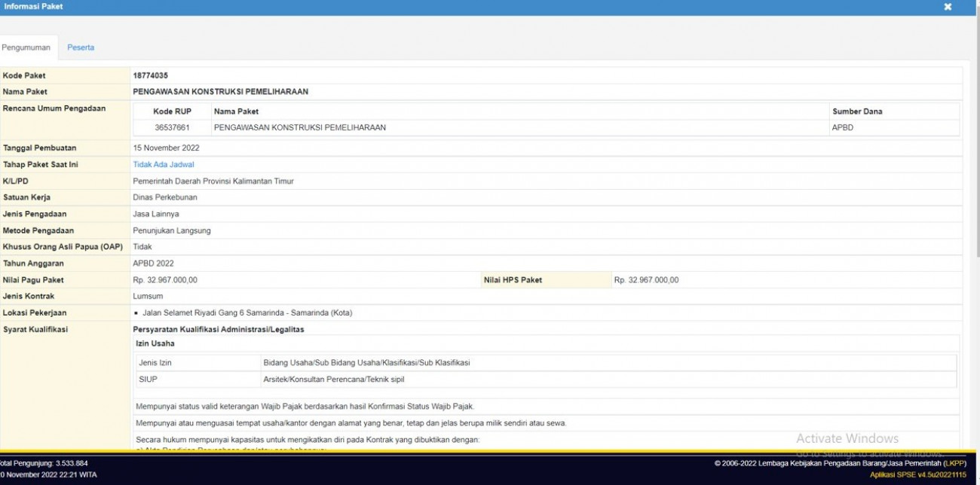The image size is (980, 485).
Task: Click the Dinas Perkebunan work unit
Action: [x=165, y=197]
